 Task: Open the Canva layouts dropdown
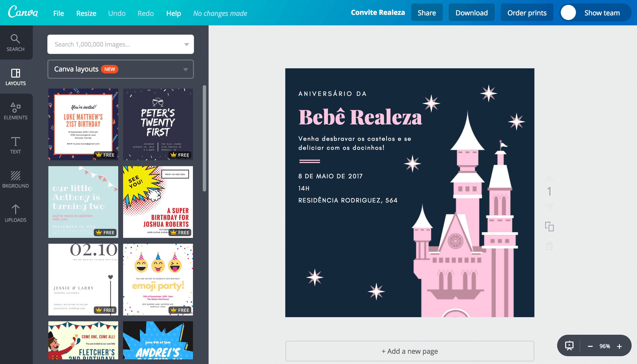121,69
